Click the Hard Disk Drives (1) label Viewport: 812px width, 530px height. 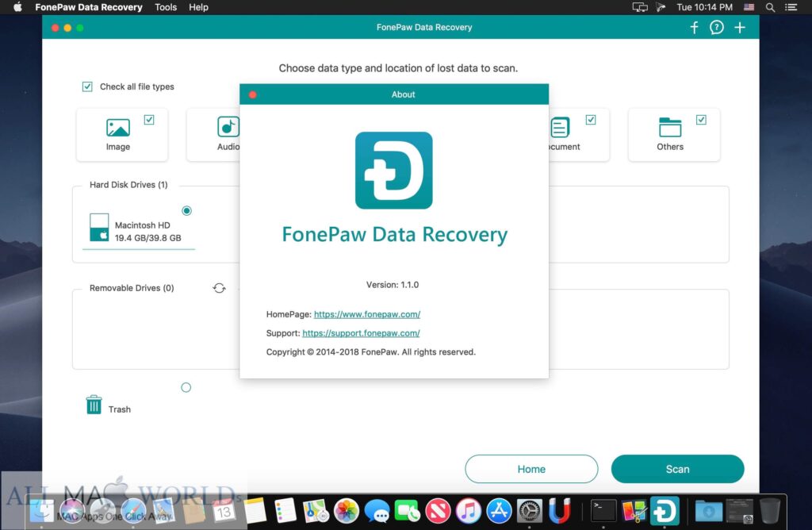coord(128,185)
